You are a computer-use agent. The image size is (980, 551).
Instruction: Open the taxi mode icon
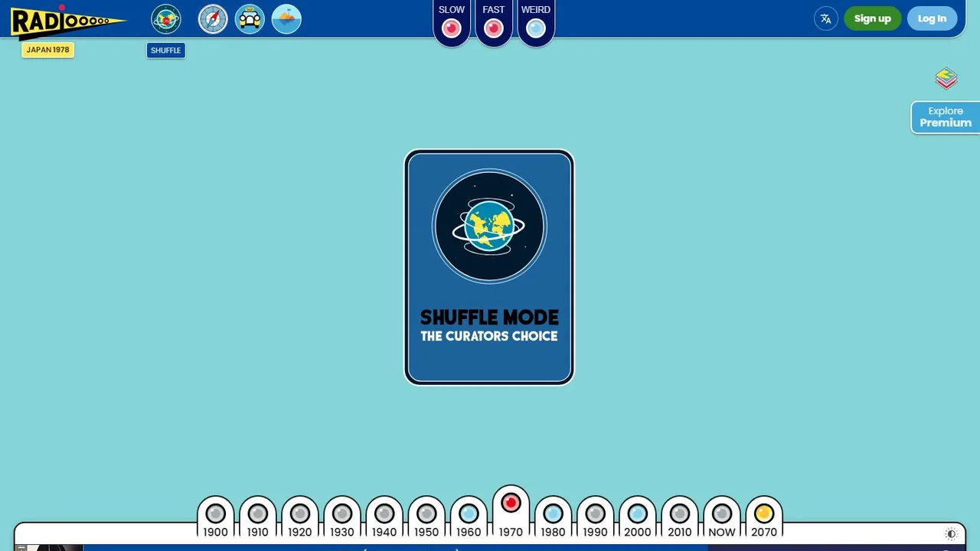[x=250, y=19]
